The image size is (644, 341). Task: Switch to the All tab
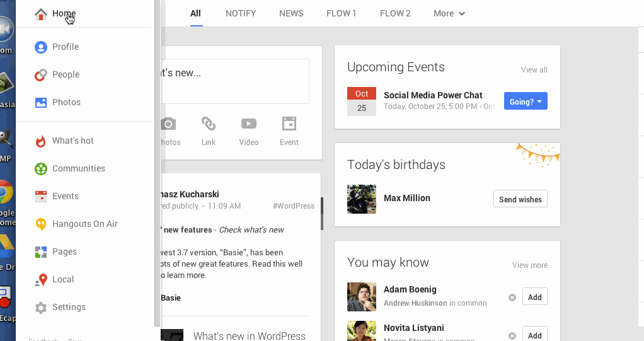point(195,14)
